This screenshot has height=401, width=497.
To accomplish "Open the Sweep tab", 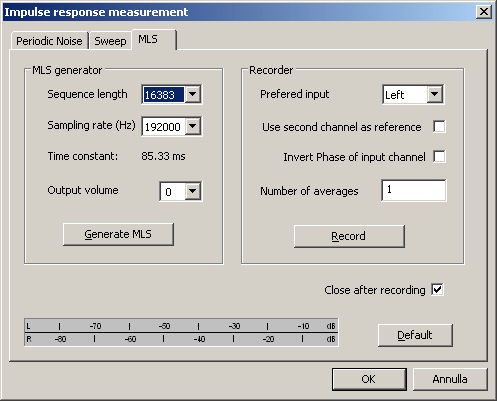I will tap(110, 41).
